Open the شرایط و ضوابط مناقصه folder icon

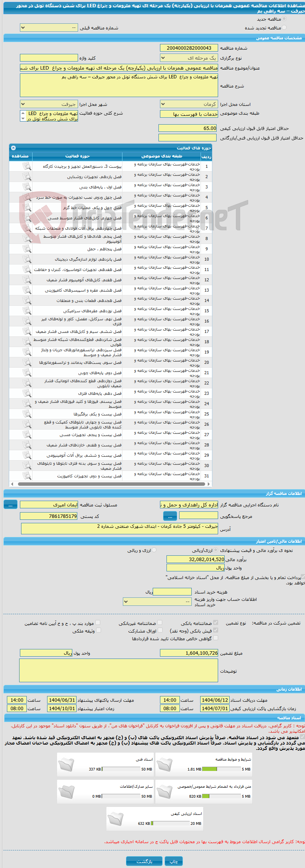click(165, 764)
